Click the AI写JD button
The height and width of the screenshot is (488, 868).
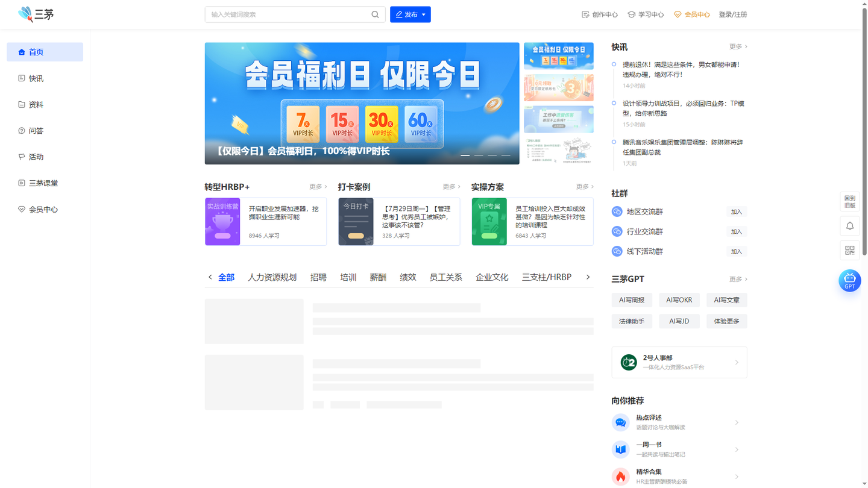(679, 321)
